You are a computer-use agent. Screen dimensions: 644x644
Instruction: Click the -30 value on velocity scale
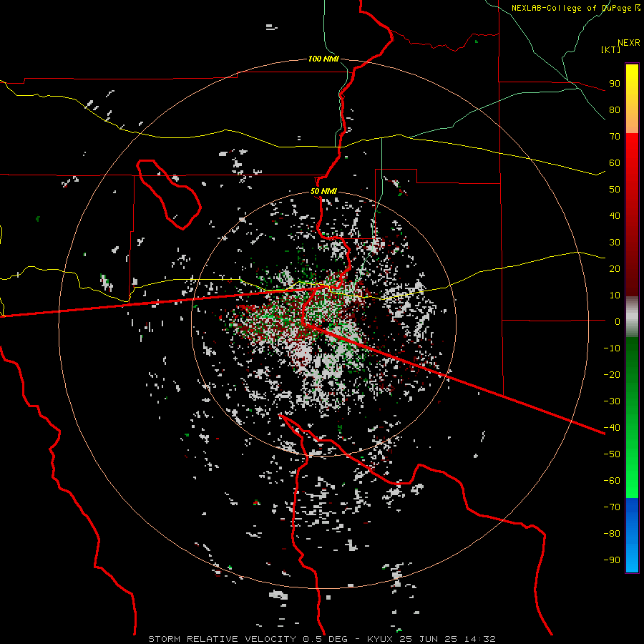[x=612, y=401]
